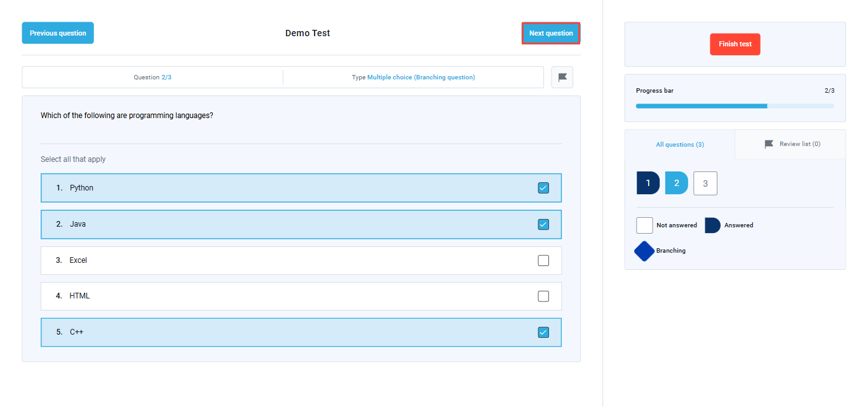Screen dimensions: 868x407
Task: Click the Select all that apply hint
Action: coord(73,159)
